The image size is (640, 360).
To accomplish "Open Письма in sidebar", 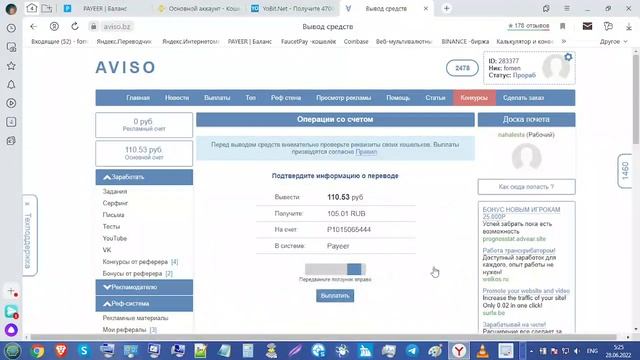I will tap(113, 215).
